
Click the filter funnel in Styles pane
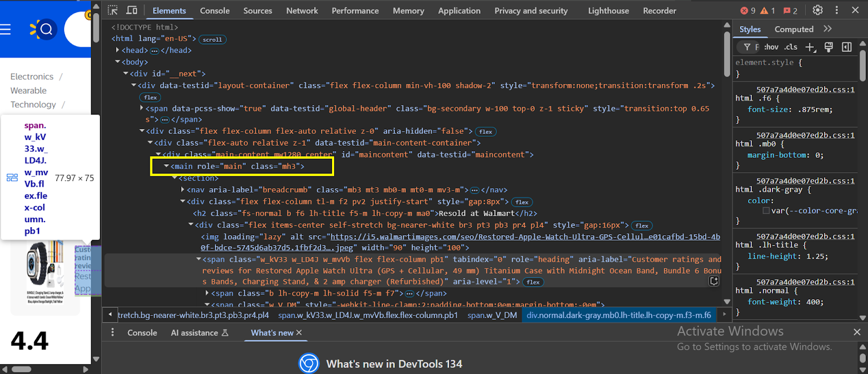[x=747, y=47]
